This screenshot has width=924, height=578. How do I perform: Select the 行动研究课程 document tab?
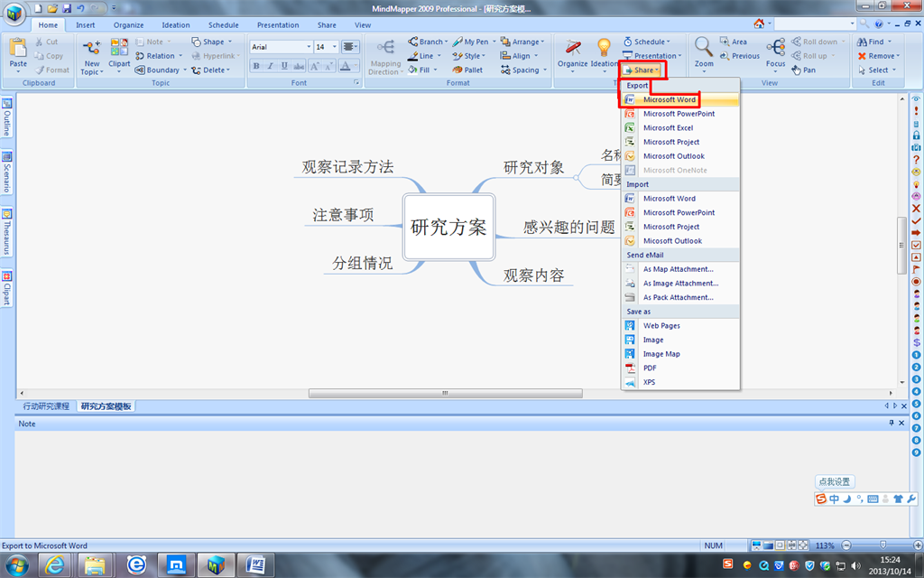46,406
